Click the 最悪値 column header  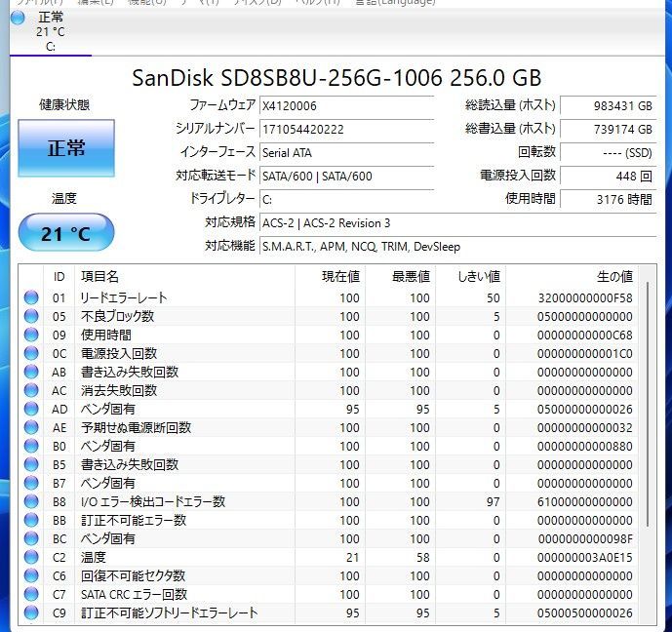coord(400,276)
